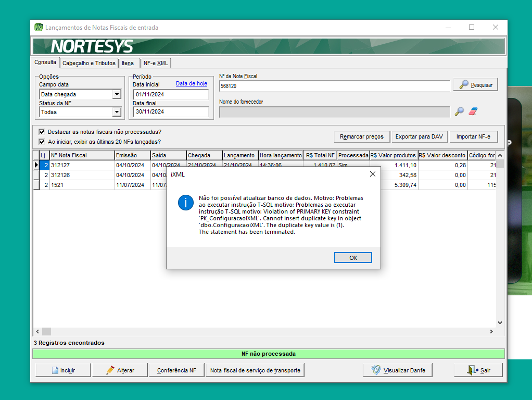The width and height of the screenshot is (532, 400).
Task: Expand the Campo data dropdown
Action: (x=117, y=94)
